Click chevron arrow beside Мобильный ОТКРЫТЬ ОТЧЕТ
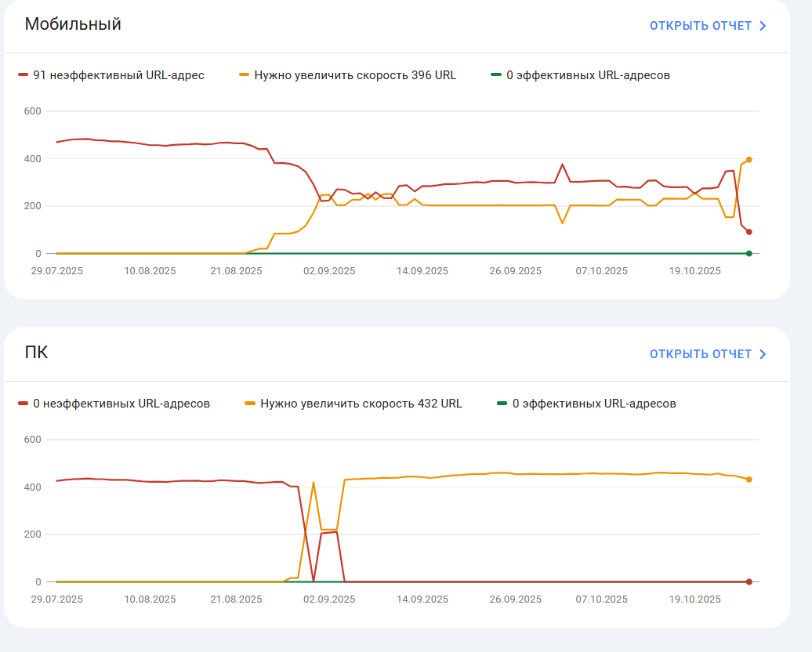This screenshot has height=652, width=812. 763,26
